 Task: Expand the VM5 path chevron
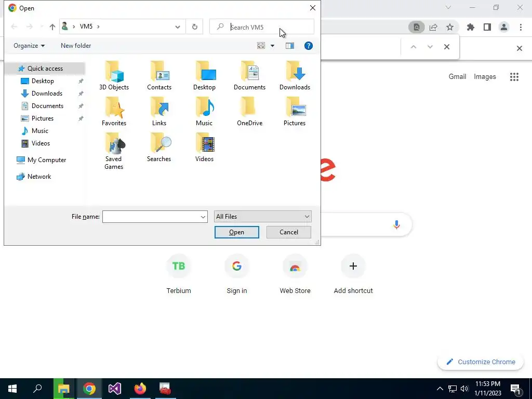tap(98, 26)
